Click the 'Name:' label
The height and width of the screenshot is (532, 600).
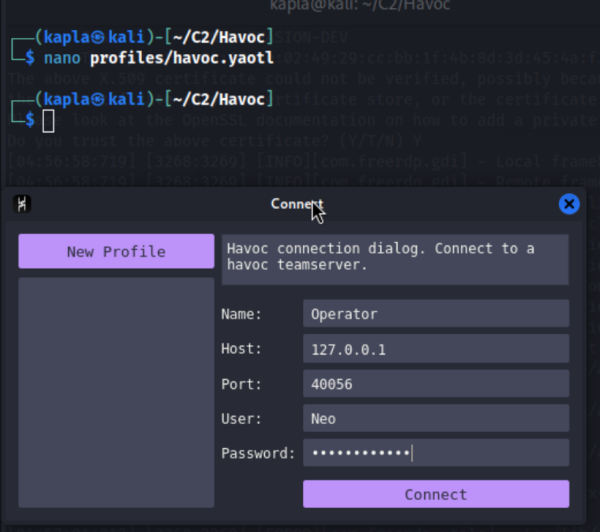[x=241, y=314]
